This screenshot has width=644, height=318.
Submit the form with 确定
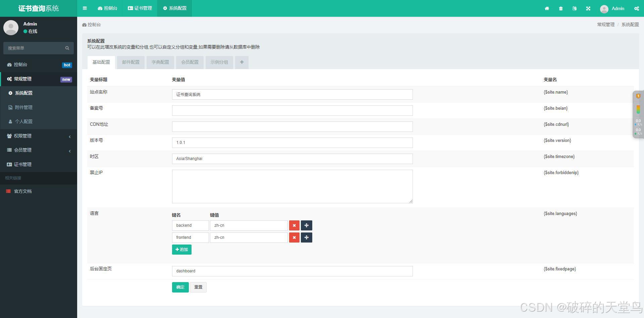click(x=180, y=287)
